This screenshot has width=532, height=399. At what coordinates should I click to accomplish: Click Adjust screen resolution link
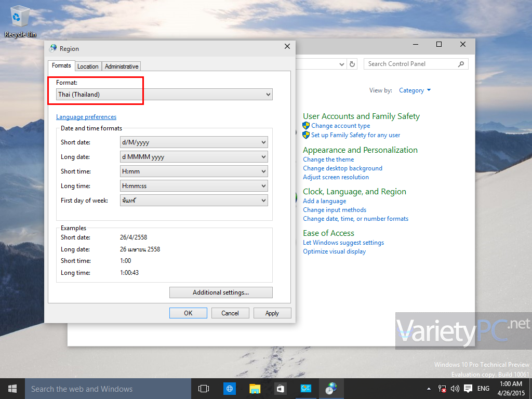(336, 177)
